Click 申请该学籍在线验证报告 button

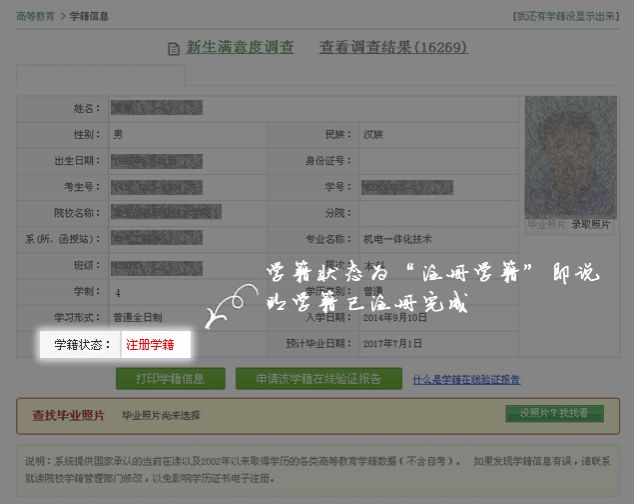click(319, 379)
